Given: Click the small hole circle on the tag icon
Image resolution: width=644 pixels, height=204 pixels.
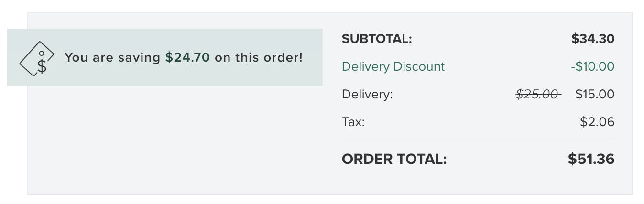Looking at the screenshot, I should (42, 53).
